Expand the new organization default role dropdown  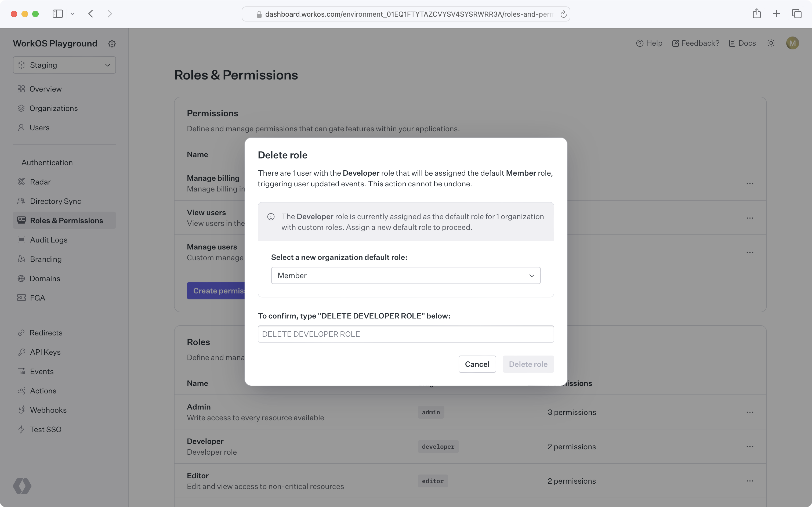(x=406, y=276)
